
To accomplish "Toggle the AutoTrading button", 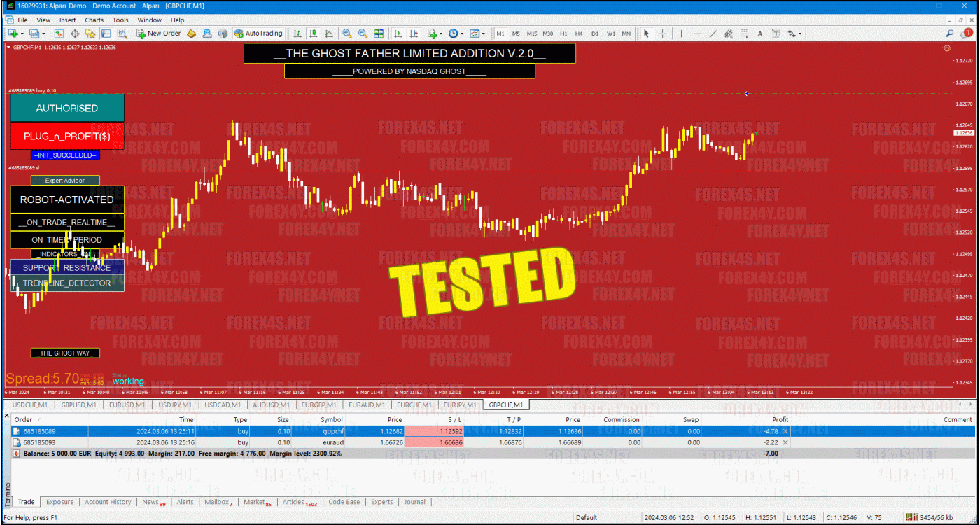I will 258,34.
